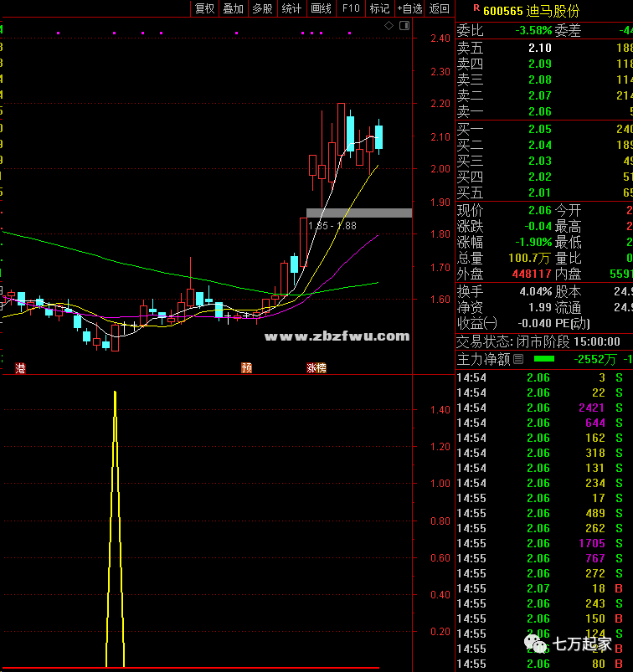Viewport: 633px width, 672px height.
Task: Activate the 画线 drawing tool
Action: 321,8
